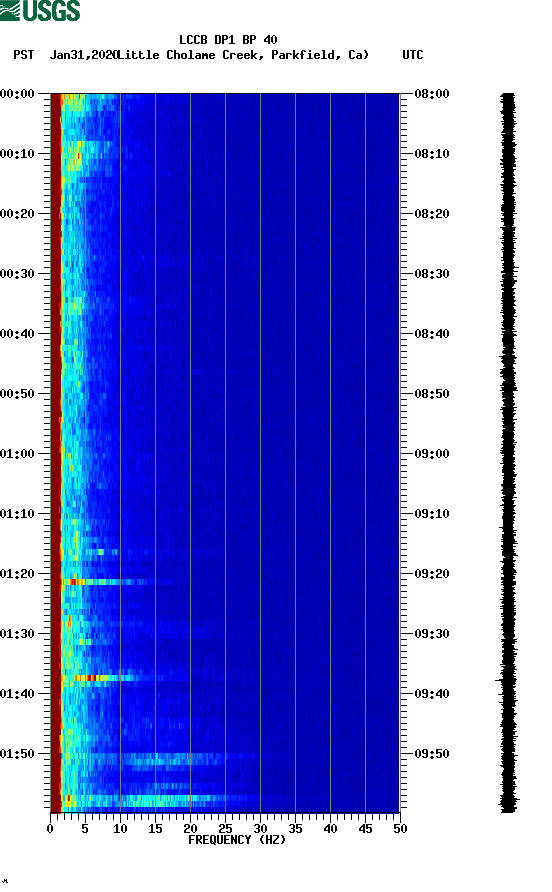Click the 45 Hz frequency axis label
552x892 pixels.
pyautogui.click(x=365, y=829)
